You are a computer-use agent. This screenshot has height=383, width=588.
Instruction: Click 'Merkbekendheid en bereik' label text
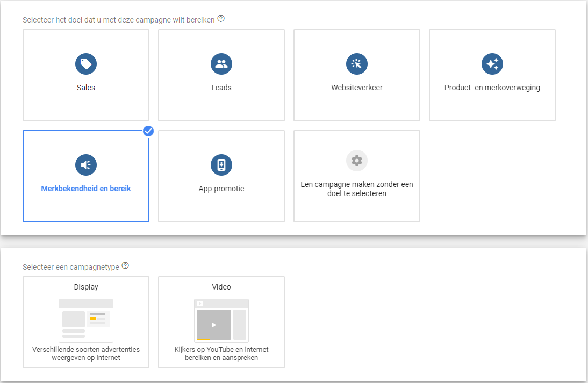click(86, 189)
